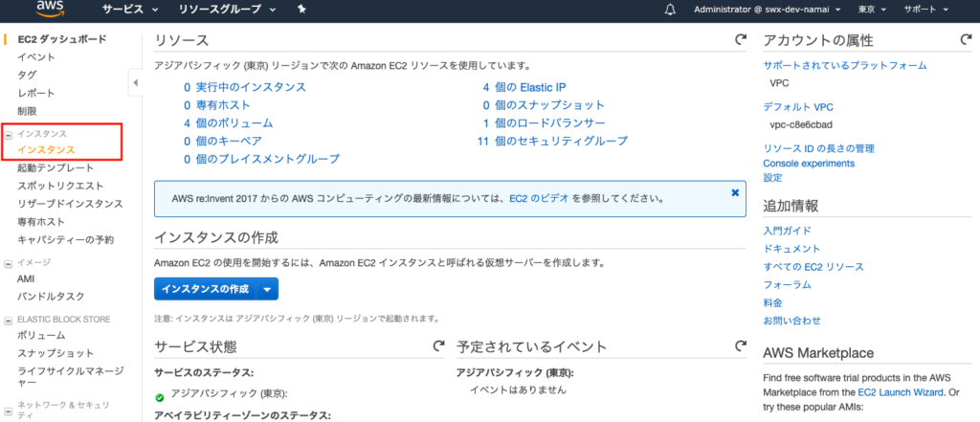Screen dimensions: 980x422
Task: Open the サービス menu
Action: (x=129, y=10)
